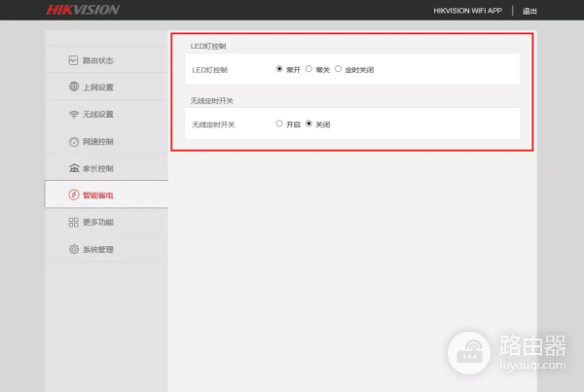Click the HIKVISION logo in the header
Image resolution: width=584 pixels, height=392 pixels.
point(83,11)
